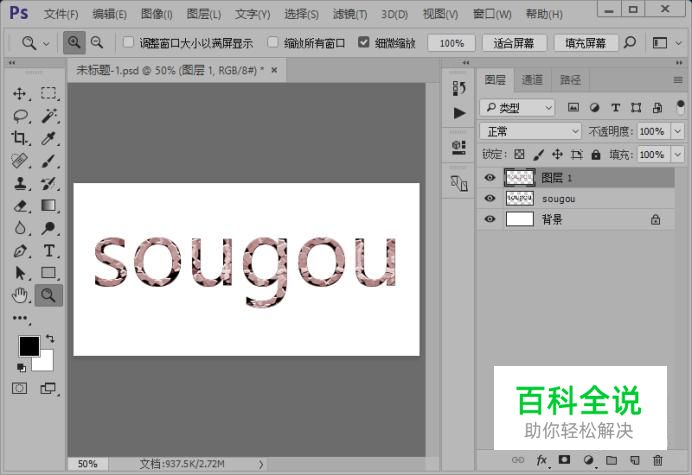The image size is (692, 475).
Task: Create a new group folder icon
Action: click(x=611, y=460)
